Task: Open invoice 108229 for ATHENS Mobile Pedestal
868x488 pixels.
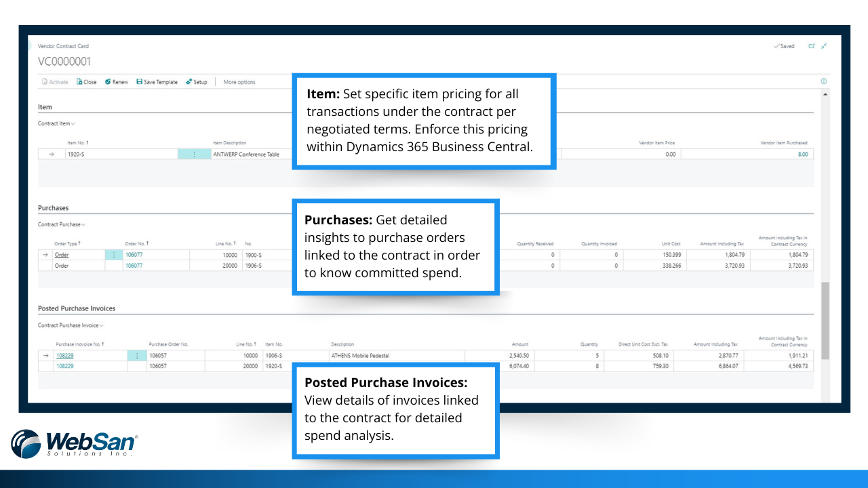Action: pyautogui.click(x=65, y=355)
